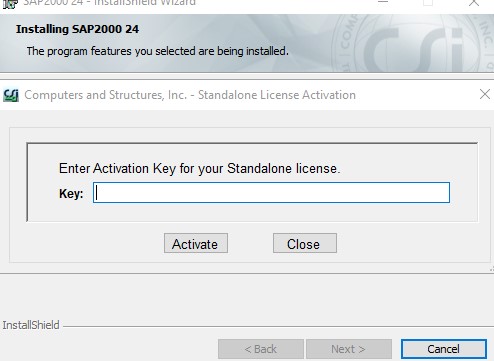Click the InstallShield label at bottom left

(x=31, y=325)
